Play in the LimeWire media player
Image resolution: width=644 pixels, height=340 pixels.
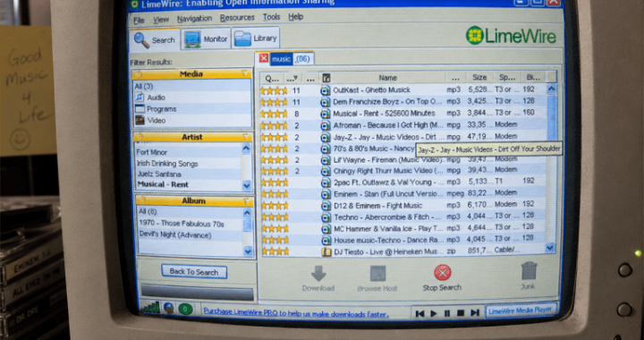pos(434,314)
